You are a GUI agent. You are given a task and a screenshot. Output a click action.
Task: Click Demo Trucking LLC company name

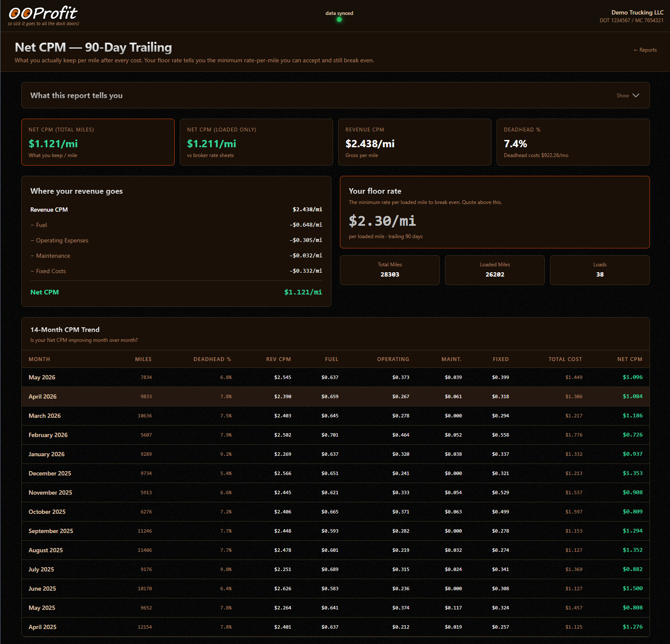(x=637, y=12)
